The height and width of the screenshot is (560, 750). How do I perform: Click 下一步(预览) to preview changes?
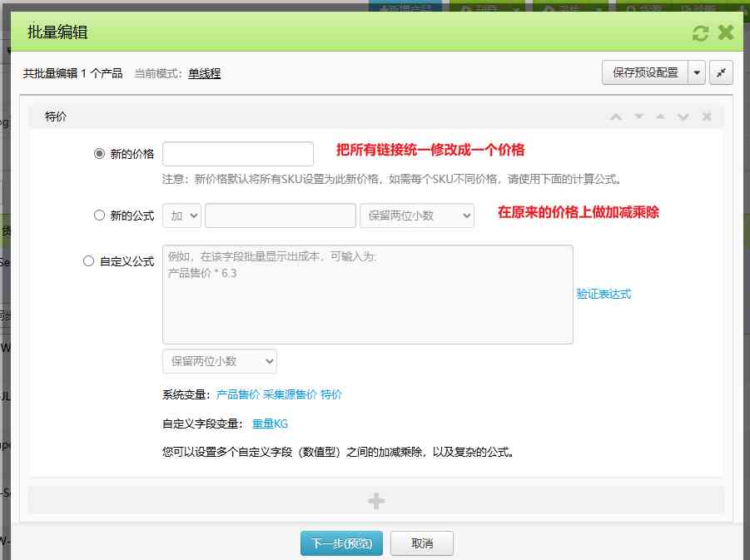[x=341, y=543]
